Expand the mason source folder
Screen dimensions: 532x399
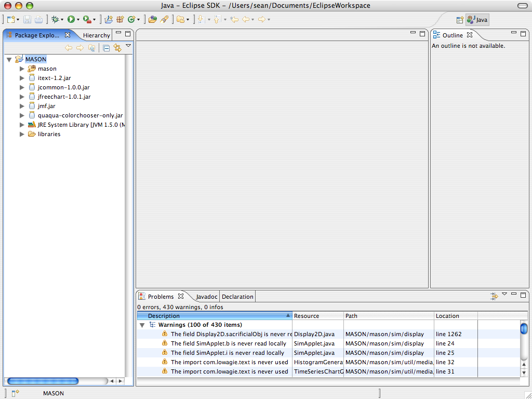(x=22, y=69)
